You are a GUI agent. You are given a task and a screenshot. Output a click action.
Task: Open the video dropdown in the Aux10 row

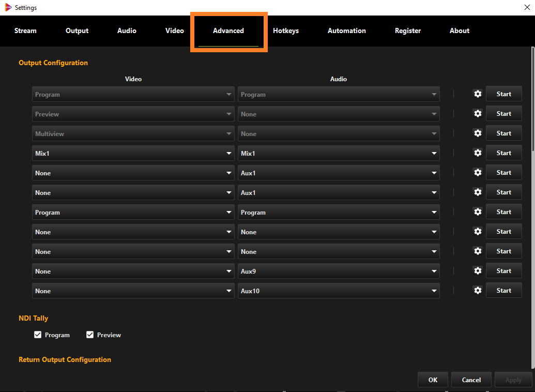[x=133, y=291]
